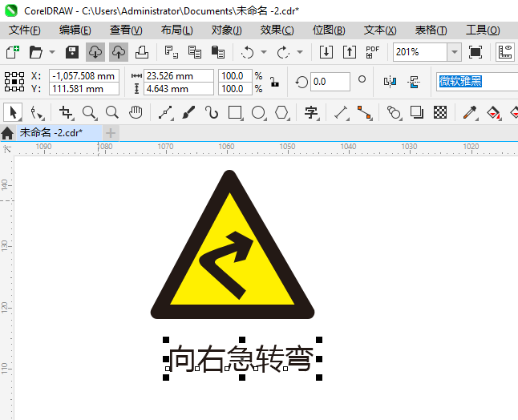Click the cloud upload icon
Viewport: 518px width, 420px height.
pyautogui.click(x=119, y=52)
